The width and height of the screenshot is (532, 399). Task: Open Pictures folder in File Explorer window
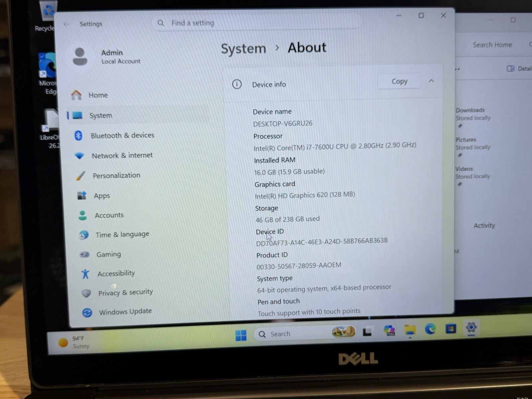click(x=472, y=143)
